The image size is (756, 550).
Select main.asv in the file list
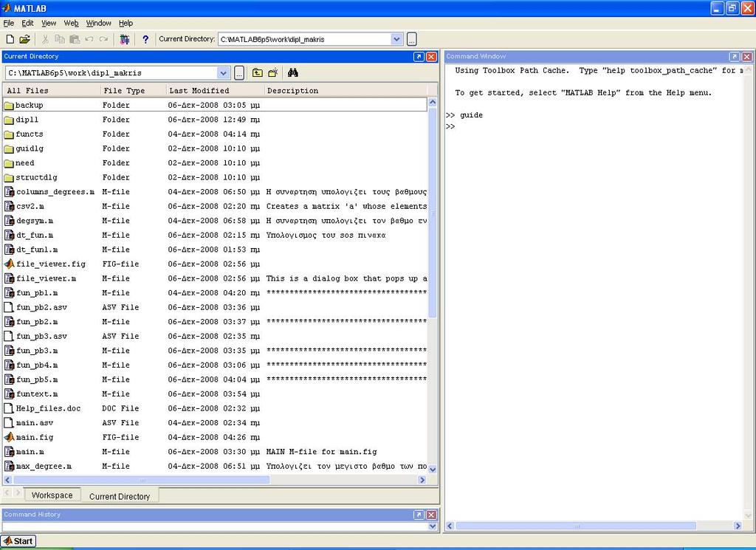coord(215,423)
